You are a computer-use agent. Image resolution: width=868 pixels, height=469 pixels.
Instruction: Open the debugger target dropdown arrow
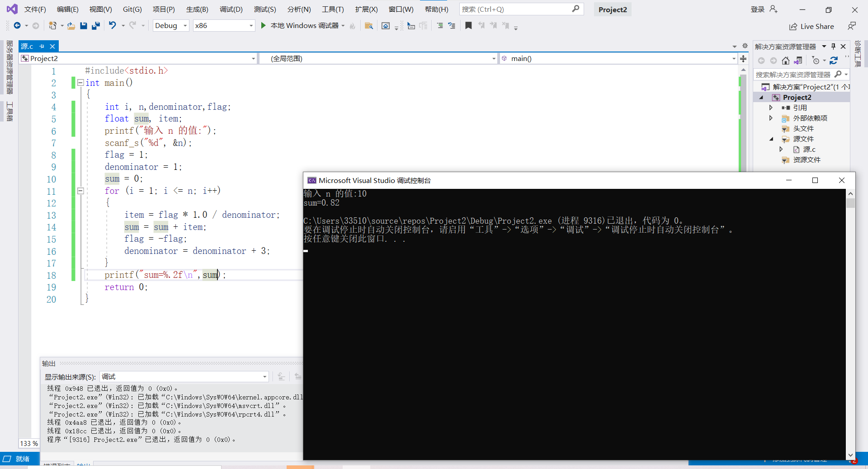point(343,26)
